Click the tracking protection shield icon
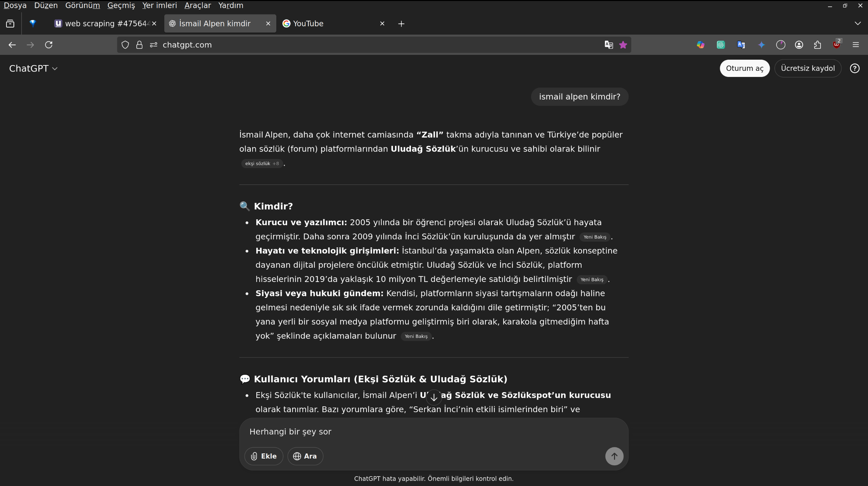Screen dimensions: 868x486 [125, 45]
